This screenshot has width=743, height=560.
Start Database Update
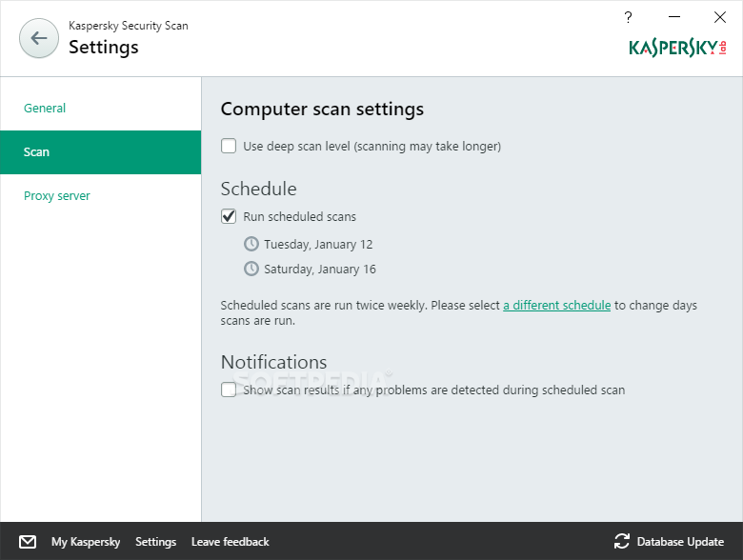click(680, 542)
